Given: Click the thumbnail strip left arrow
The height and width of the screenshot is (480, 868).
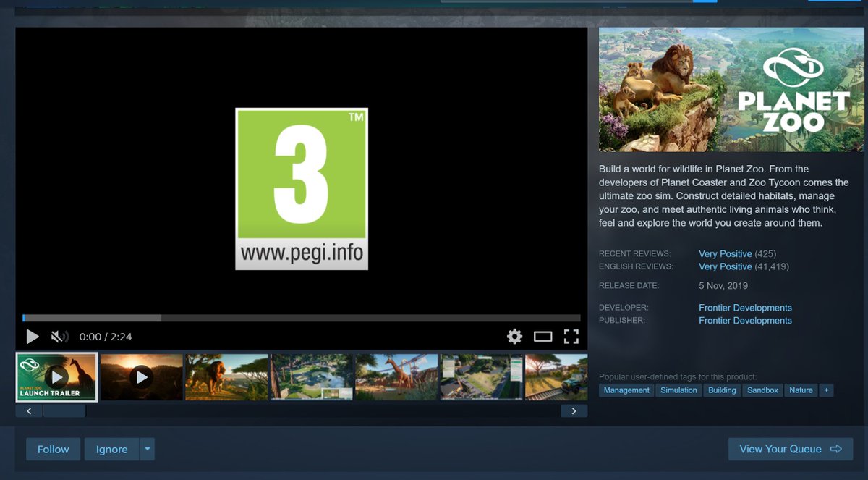Looking at the screenshot, I should tap(29, 411).
